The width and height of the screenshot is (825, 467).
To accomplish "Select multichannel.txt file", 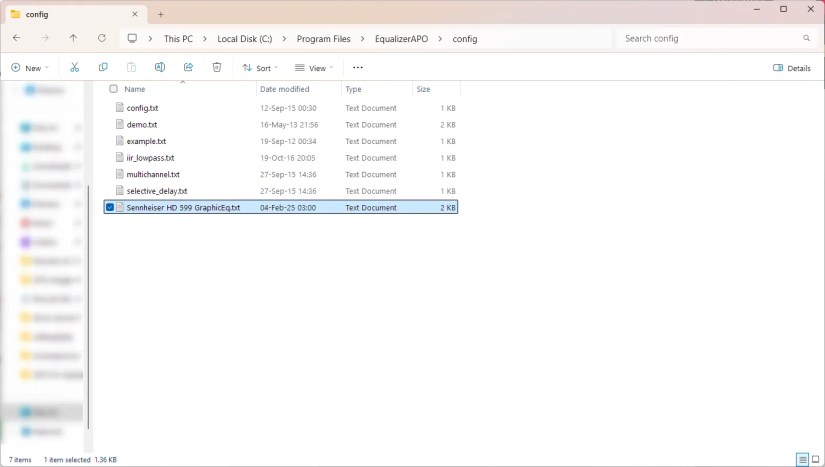I will pyautogui.click(x=153, y=174).
